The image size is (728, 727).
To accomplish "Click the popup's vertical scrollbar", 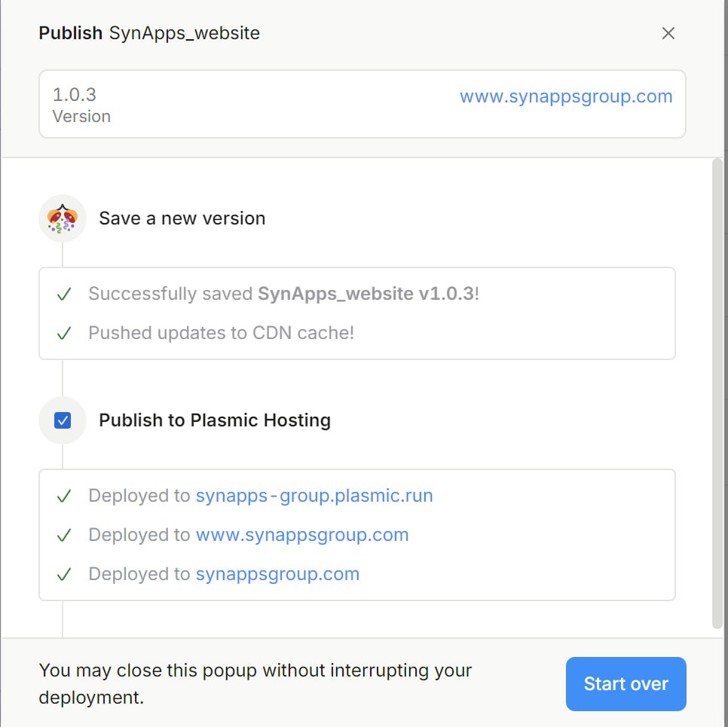I will coord(717,392).
